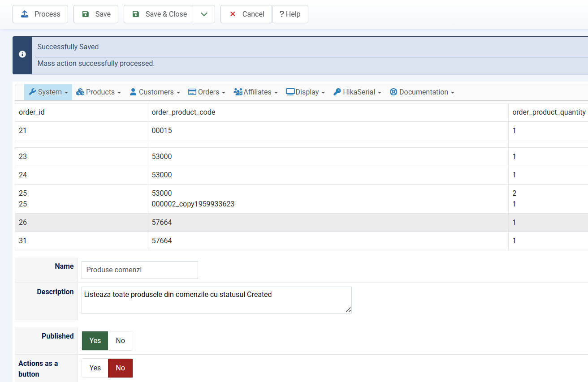Open the Orders menu
588x382 pixels.
tap(207, 92)
